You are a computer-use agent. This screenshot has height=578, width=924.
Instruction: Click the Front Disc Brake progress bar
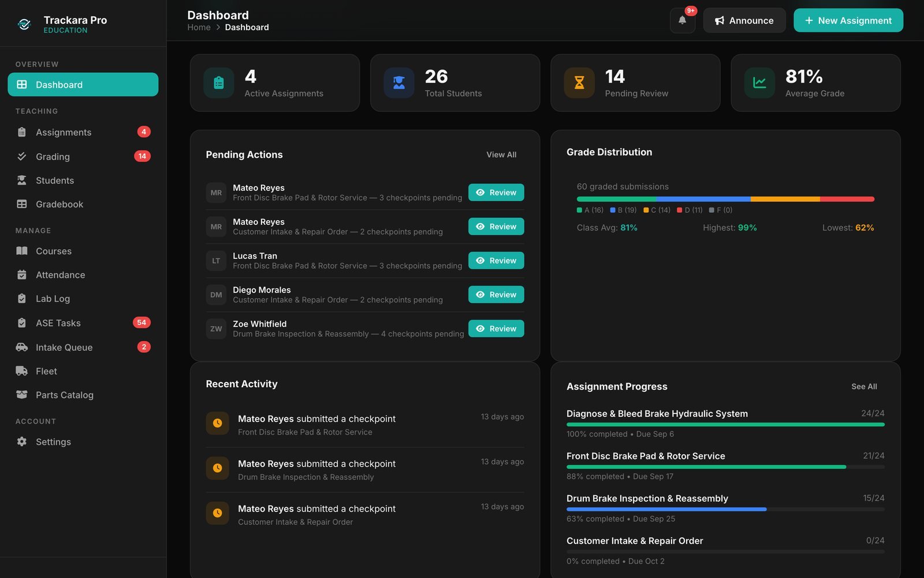(x=725, y=467)
